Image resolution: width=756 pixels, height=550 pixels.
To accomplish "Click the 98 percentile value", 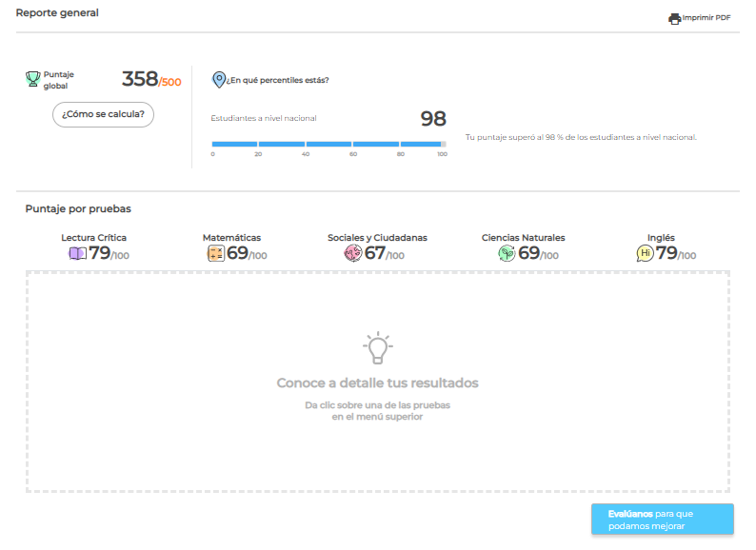I will pos(433,119).
